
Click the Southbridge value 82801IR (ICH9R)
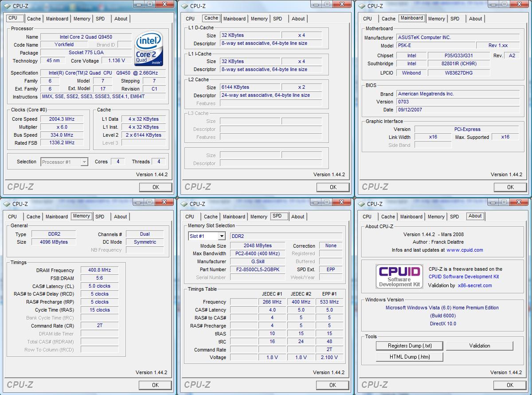click(x=458, y=63)
